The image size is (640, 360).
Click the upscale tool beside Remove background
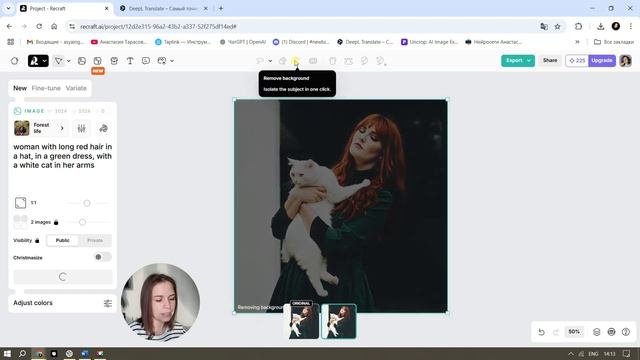(x=313, y=61)
